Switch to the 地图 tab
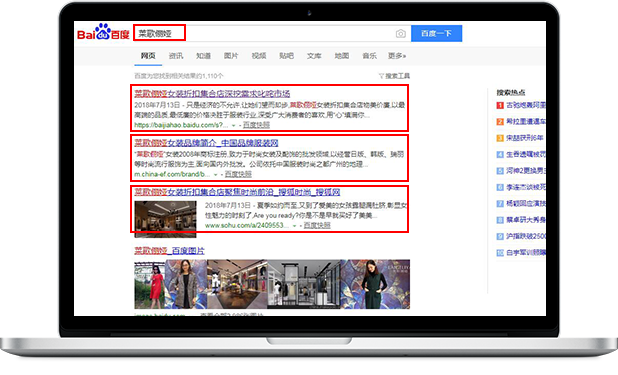This screenshot has height=375, width=618. click(342, 56)
